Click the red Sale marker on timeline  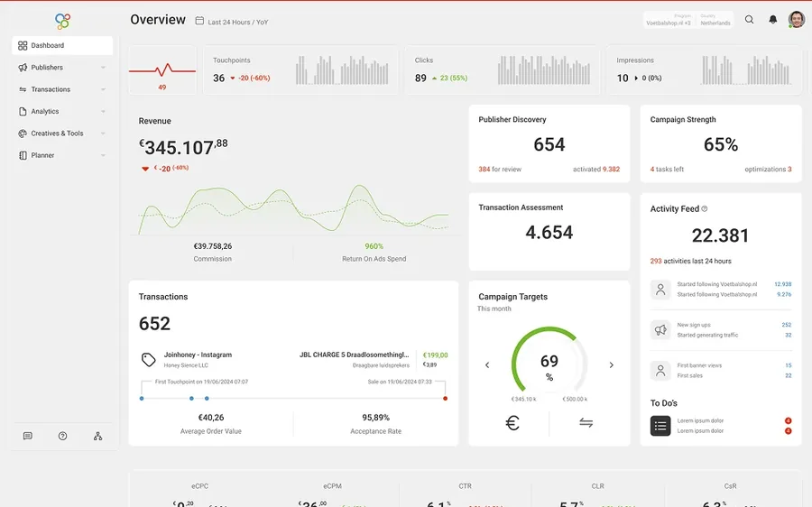point(446,398)
